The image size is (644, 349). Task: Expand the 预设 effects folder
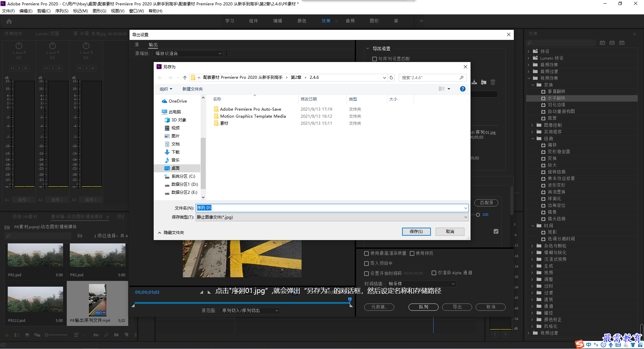529,52
